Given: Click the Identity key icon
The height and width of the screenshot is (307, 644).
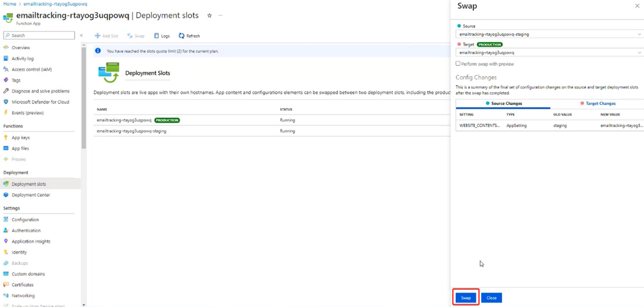Looking at the screenshot, I should click(x=6, y=252).
